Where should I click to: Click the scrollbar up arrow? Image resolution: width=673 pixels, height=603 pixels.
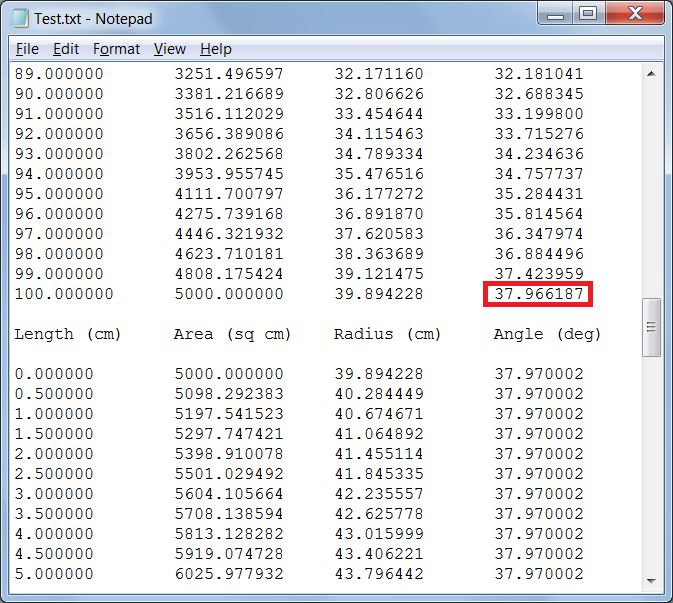point(651,74)
